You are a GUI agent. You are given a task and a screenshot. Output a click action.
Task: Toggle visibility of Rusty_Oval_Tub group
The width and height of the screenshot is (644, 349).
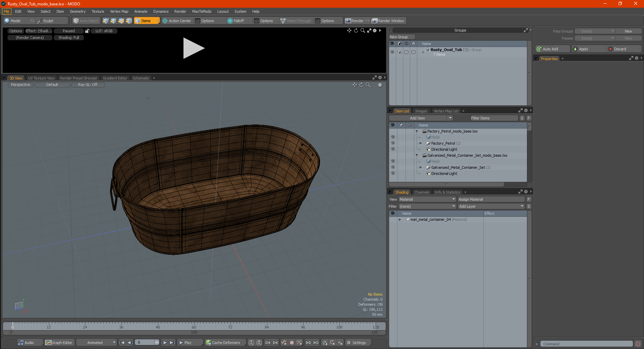pyautogui.click(x=392, y=52)
